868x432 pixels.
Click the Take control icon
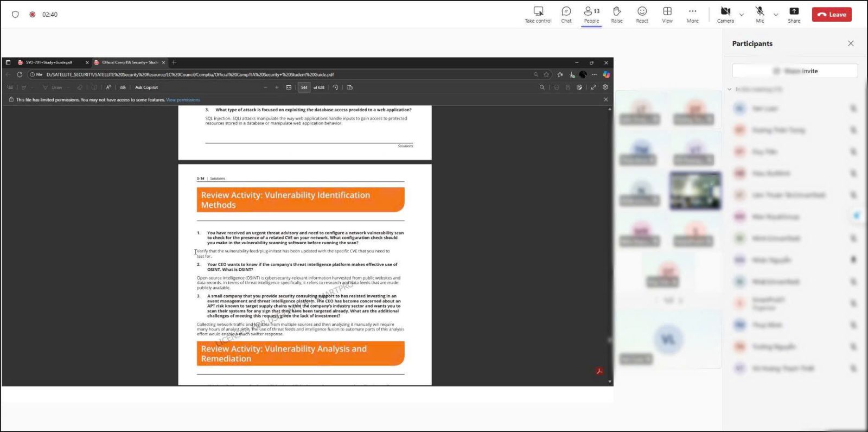pos(538,14)
